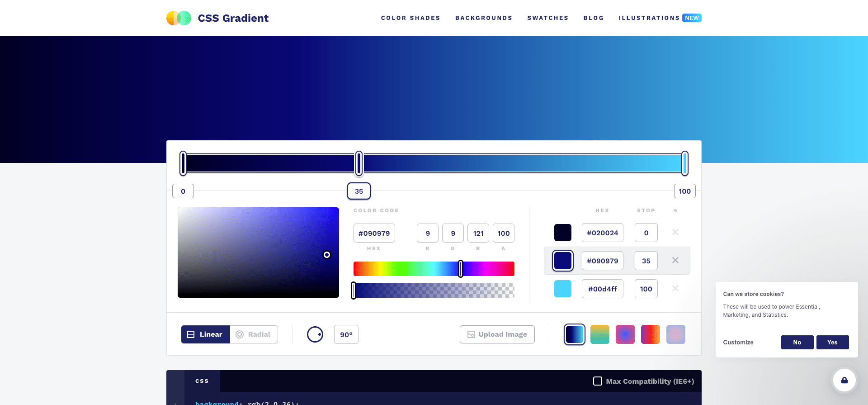
Task: Click the R value field showing 9
Action: (x=428, y=233)
